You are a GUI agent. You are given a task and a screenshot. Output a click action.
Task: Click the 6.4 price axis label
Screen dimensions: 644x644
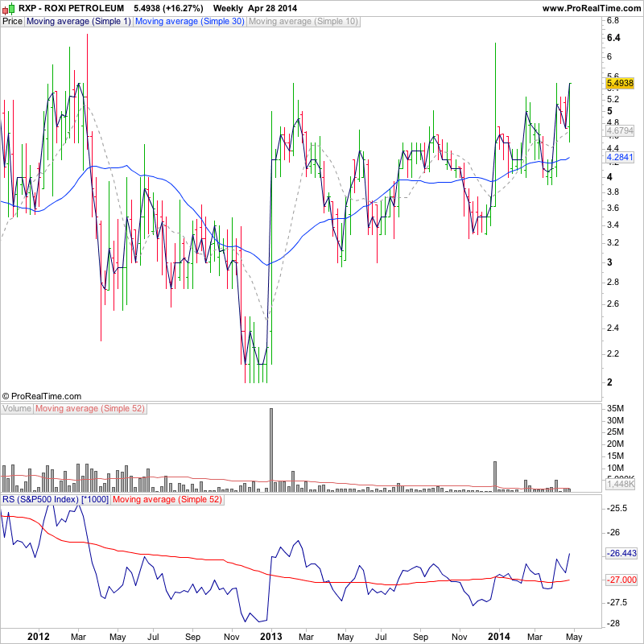point(613,38)
